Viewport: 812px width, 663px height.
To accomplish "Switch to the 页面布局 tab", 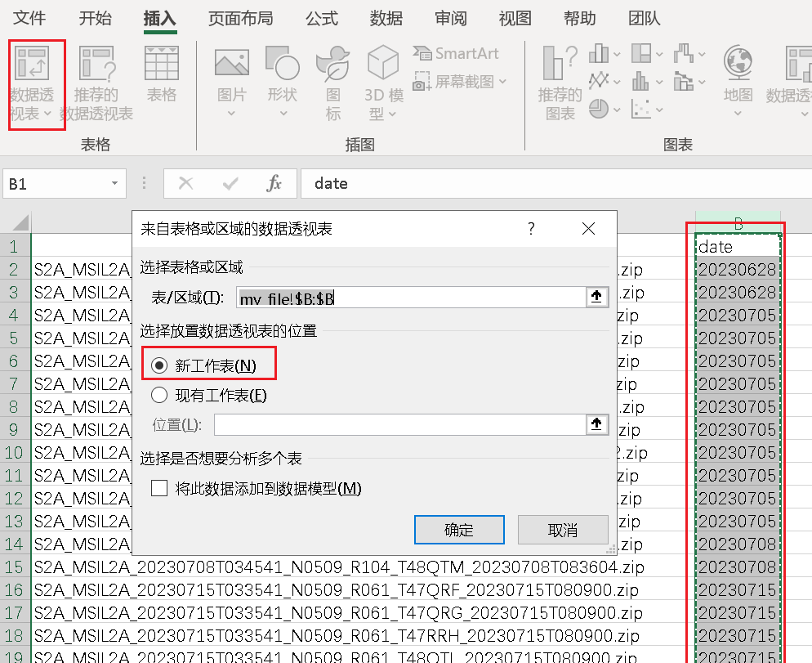I will point(240,18).
